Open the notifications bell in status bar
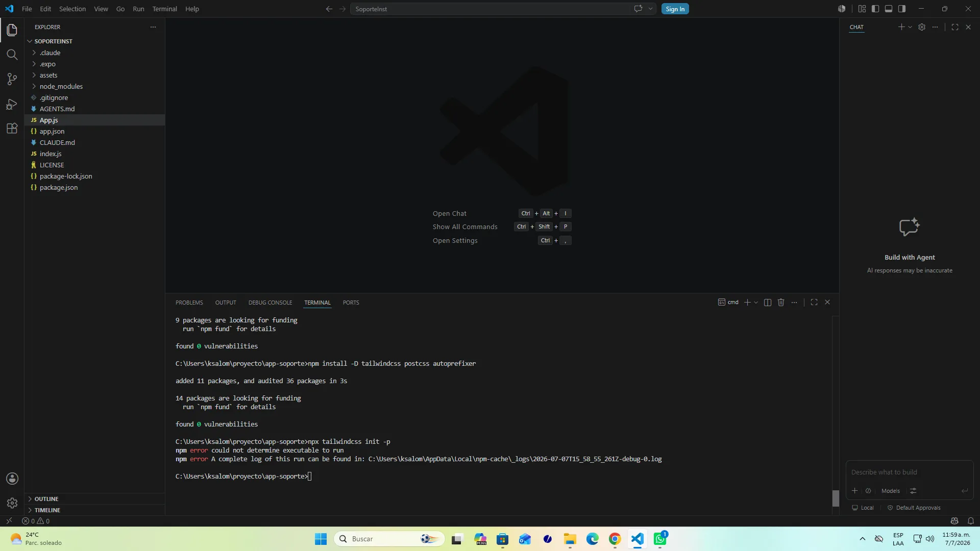This screenshot has width=980, height=551. point(971,521)
